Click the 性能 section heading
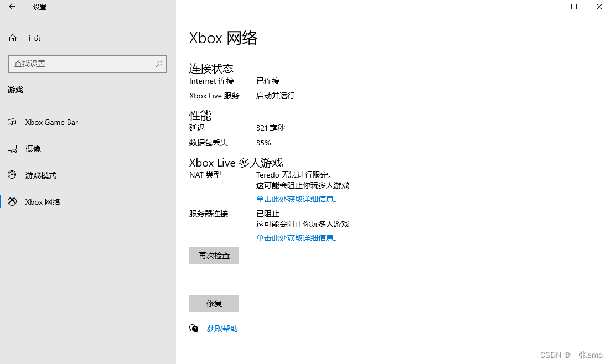 tap(200, 115)
